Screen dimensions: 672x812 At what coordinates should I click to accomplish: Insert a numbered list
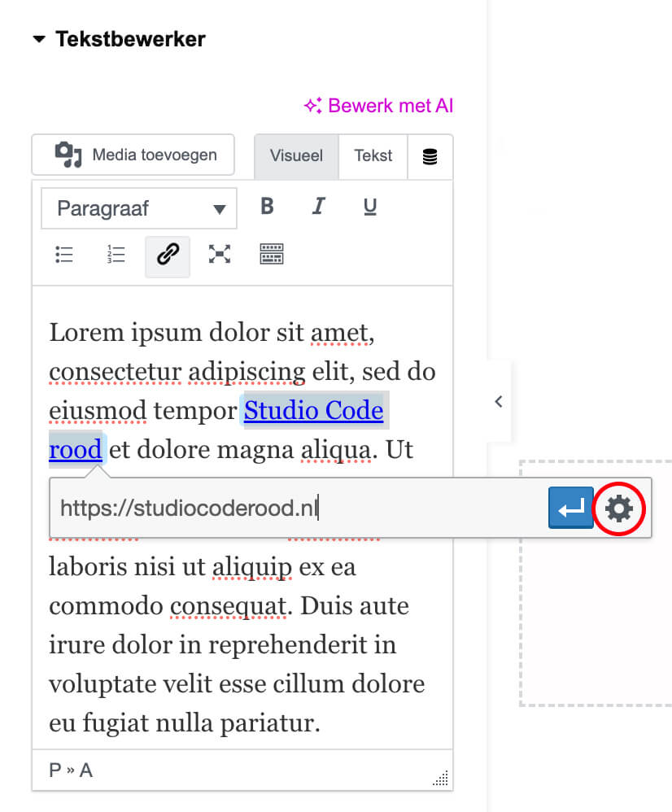(116, 255)
